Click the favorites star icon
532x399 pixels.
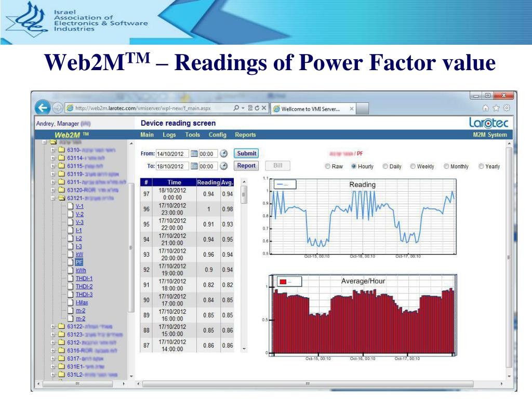496,108
